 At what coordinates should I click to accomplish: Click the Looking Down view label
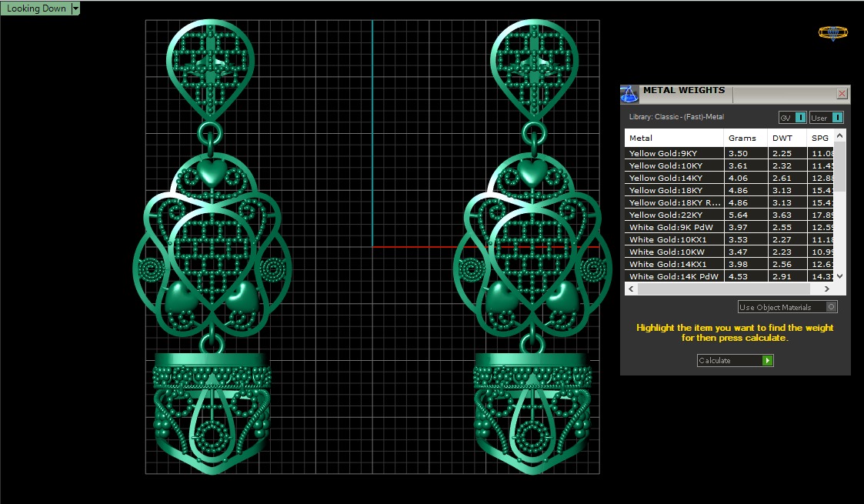(x=36, y=8)
